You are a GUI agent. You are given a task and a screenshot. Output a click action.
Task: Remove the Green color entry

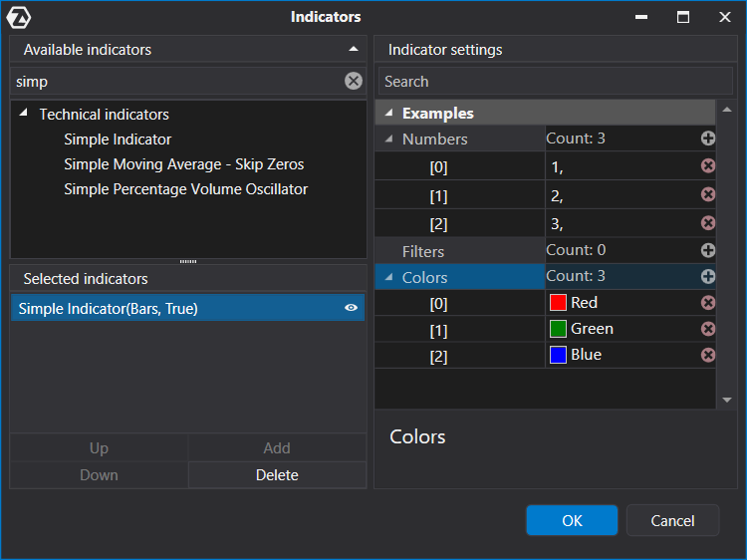(707, 329)
